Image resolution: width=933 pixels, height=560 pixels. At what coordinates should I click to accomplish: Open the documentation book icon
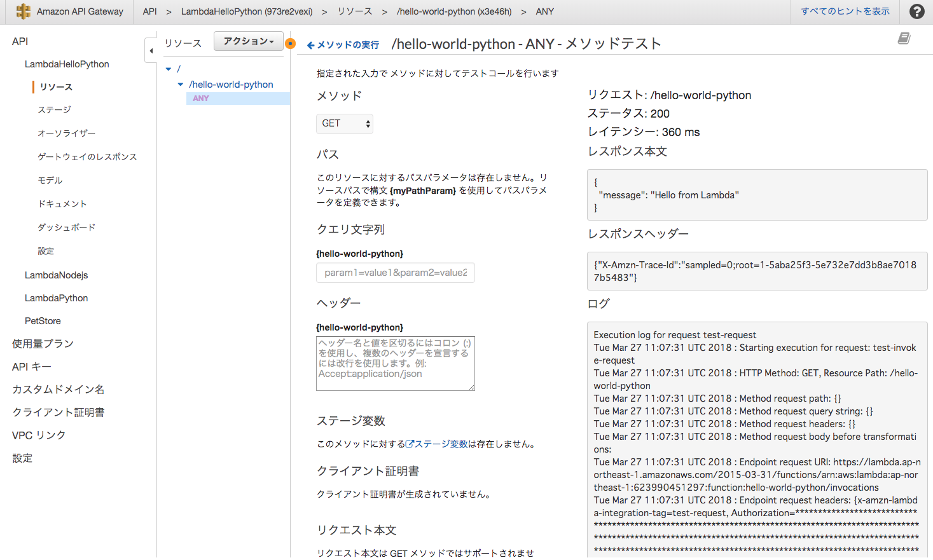(x=904, y=39)
